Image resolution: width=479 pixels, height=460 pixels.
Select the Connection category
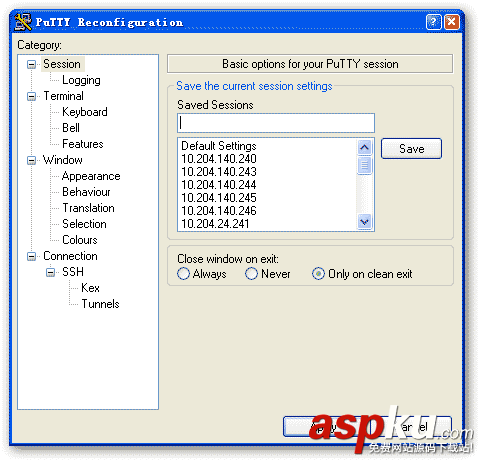(x=70, y=256)
